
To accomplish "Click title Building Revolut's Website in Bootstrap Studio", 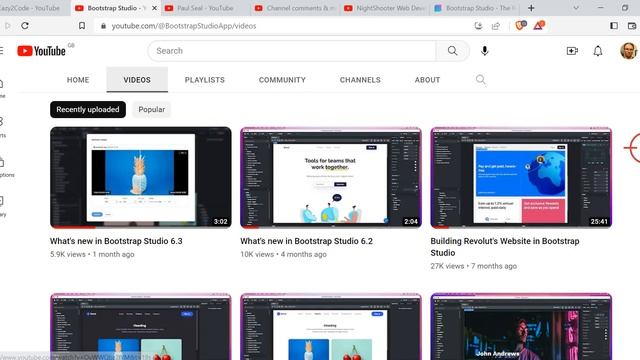I will point(505,247).
